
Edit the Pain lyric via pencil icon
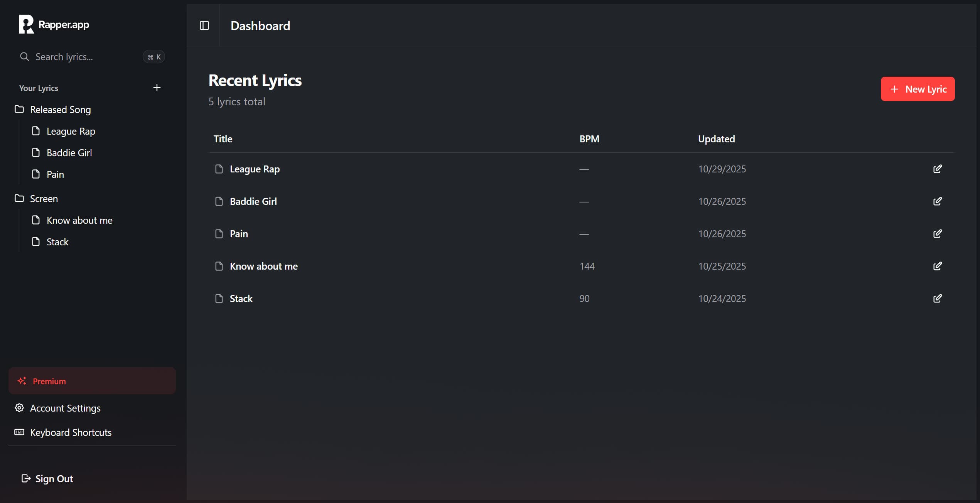937,234
